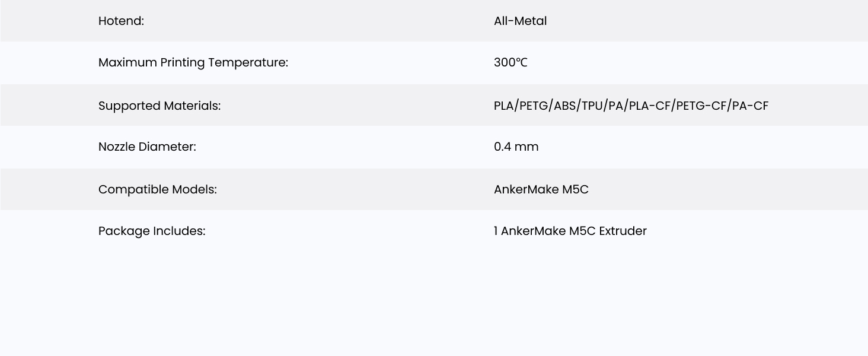Click 'PETG-CF' in the supported materials
868x356 pixels.
tap(701, 106)
